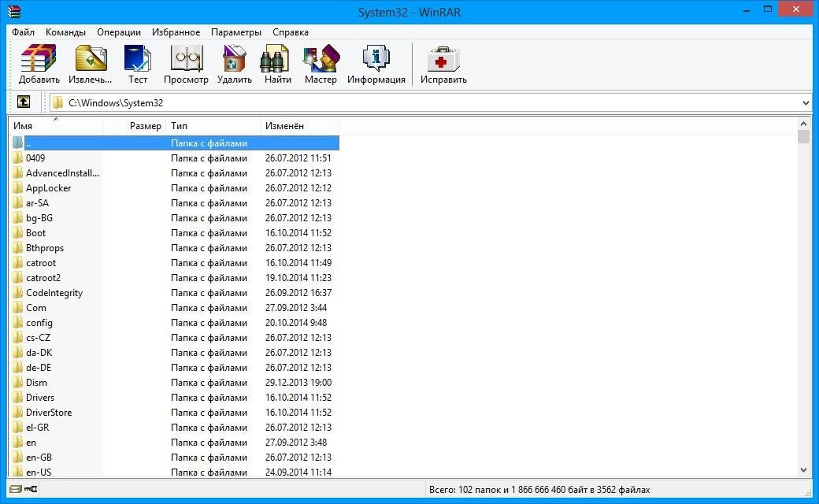Click the folder icon in the address bar
This screenshot has width=819, height=504.
point(57,102)
